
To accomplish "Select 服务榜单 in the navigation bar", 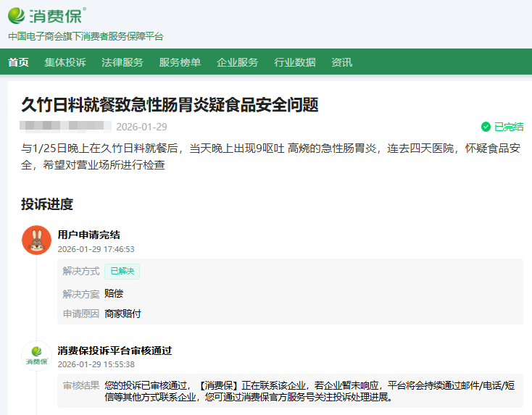I will click(x=180, y=62).
